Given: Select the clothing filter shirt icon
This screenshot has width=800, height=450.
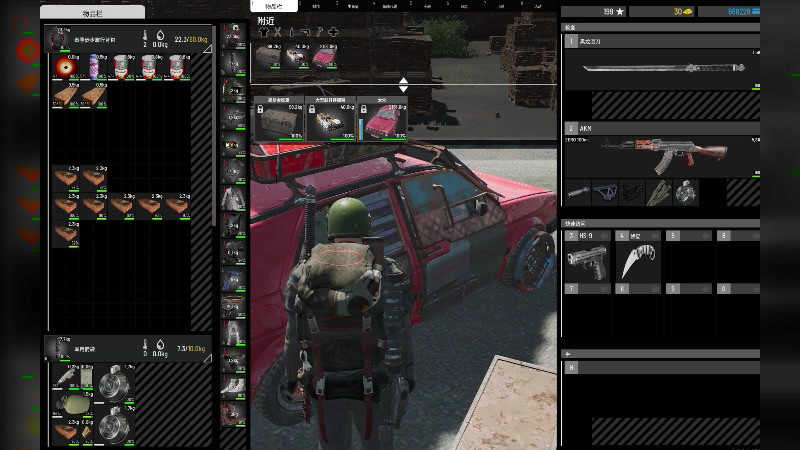Looking at the screenshot, I should pyautogui.click(x=263, y=32).
